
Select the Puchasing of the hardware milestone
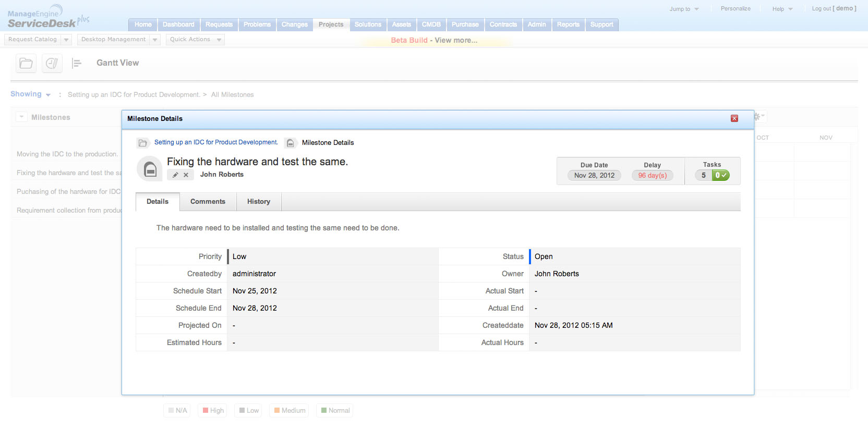(x=69, y=192)
